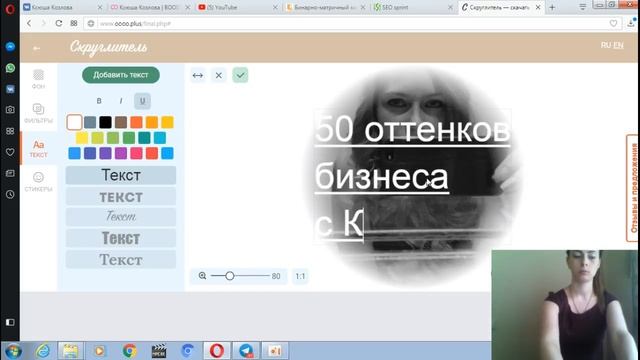Switch language to EN
The image size is (640, 360).
(x=618, y=45)
